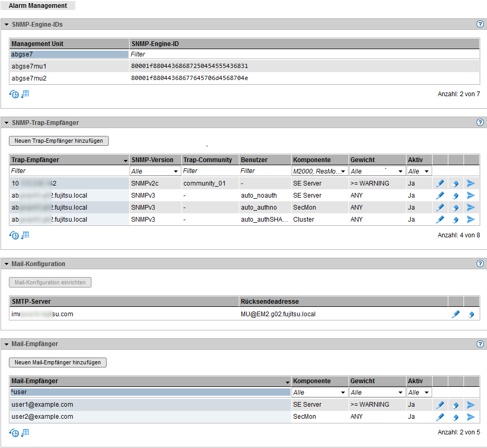
Task: Send test trap to auto_noauth receiver
Action: coord(471,196)
